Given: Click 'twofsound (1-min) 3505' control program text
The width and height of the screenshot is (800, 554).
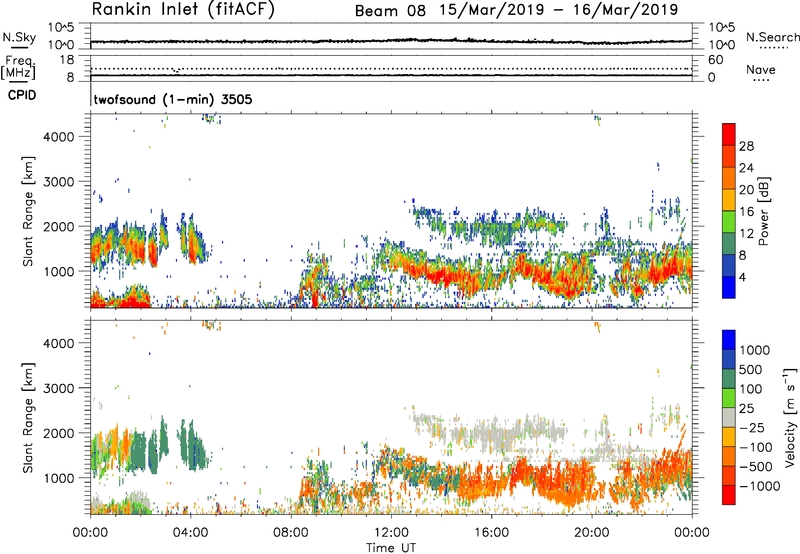Looking at the screenshot, I should click(173, 99).
